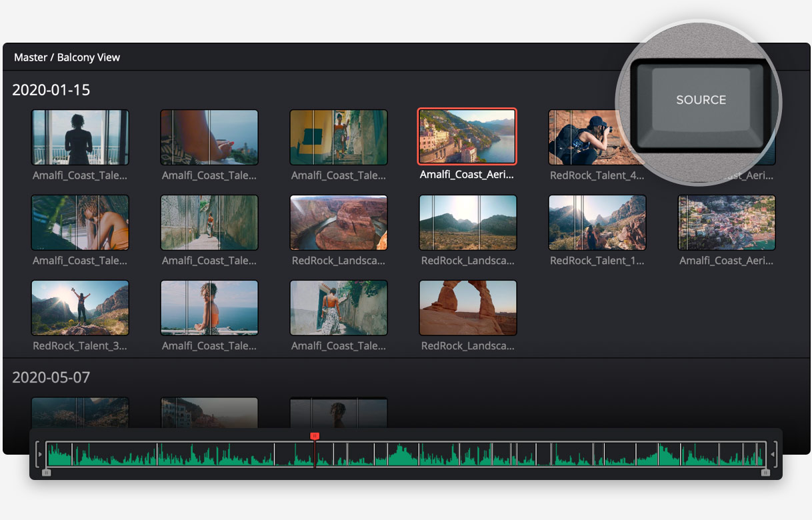This screenshot has width=812, height=520.
Task: Expand the 2020-05-07 date group header
Action: 51,377
